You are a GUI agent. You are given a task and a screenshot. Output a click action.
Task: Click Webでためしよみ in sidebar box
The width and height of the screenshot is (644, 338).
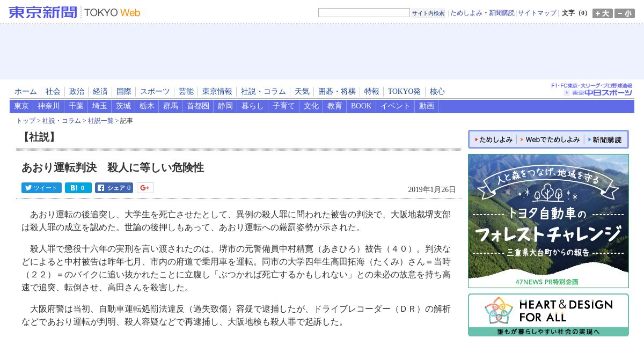(550, 139)
